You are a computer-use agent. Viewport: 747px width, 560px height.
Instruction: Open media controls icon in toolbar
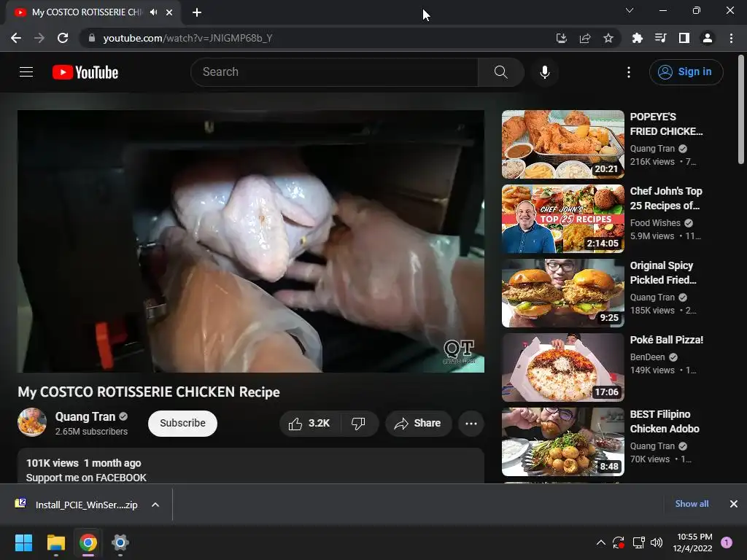(x=661, y=38)
